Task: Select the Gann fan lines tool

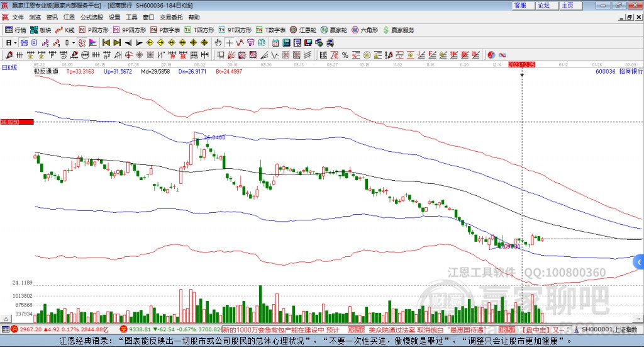Action: pyautogui.click(x=231, y=55)
